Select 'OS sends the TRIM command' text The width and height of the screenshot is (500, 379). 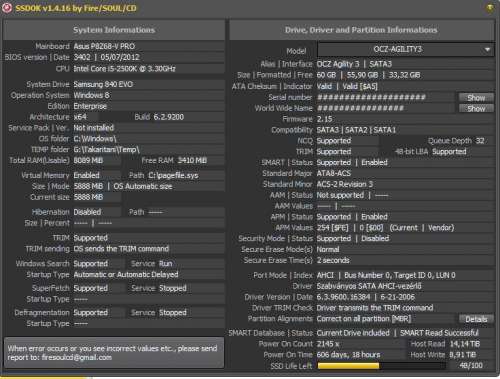point(121,249)
